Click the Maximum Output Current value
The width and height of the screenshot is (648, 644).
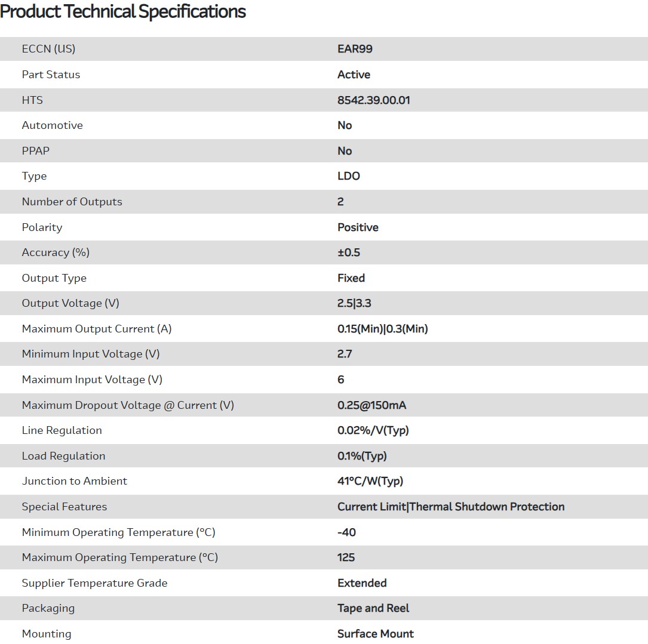point(383,329)
